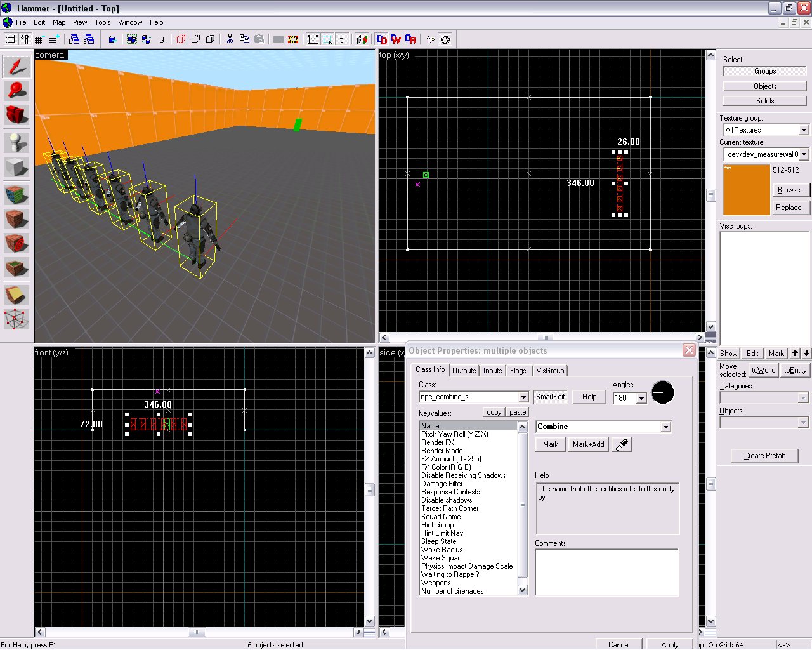812x650 pixels.
Task: Click the eyedropper entity picker button
Action: click(x=622, y=444)
